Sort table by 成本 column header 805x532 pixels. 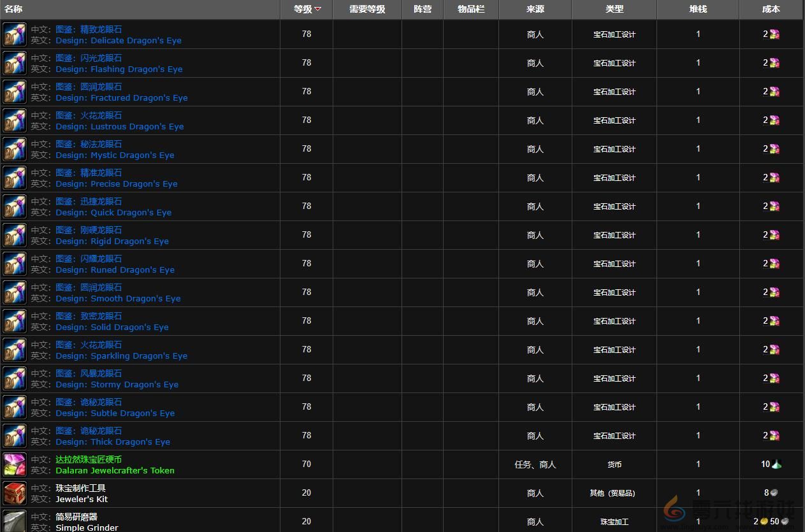[x=771, y=10]
